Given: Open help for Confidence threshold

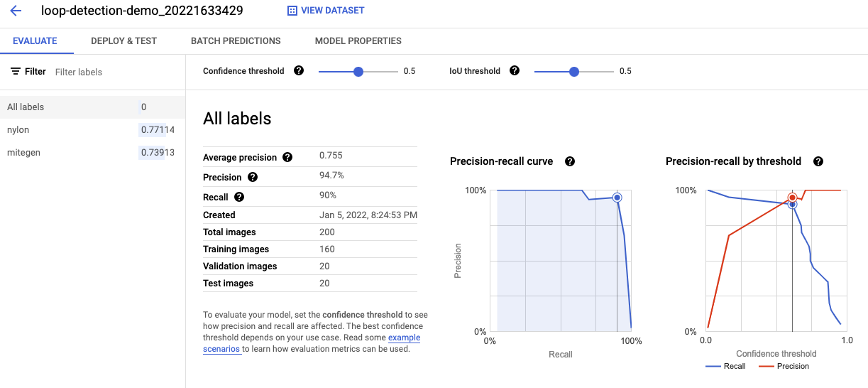Looking at the screenshot, I should pyautogui.click(x=299, y=71).
